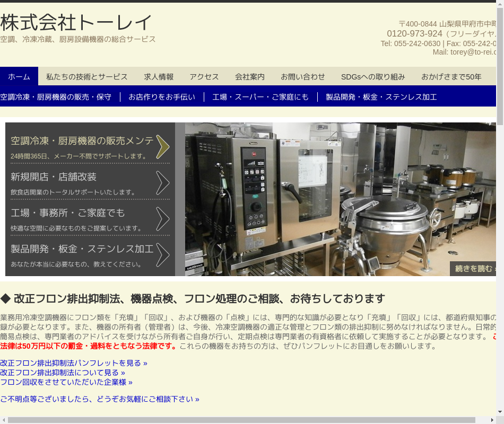The image size is (504, 424).
Task: Click the horizontal scrollbar track at bottom
Action: click(x=482, y=420)
